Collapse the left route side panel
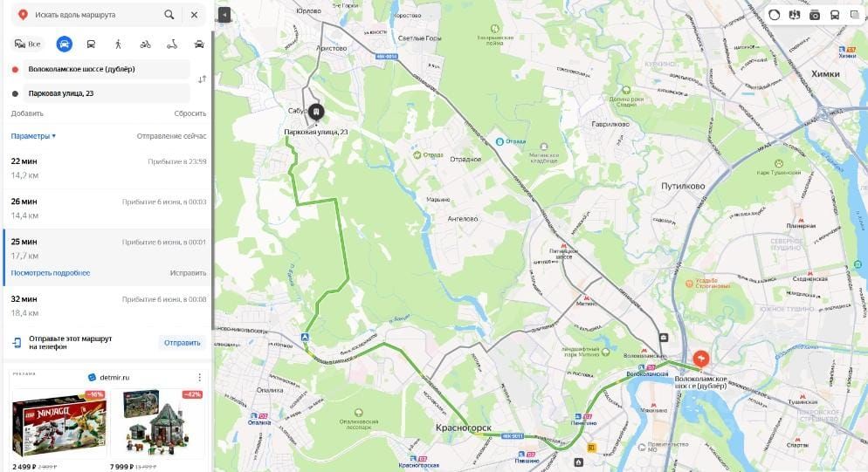The width and height of the screenshot is (868, 472). coord(224,15)
